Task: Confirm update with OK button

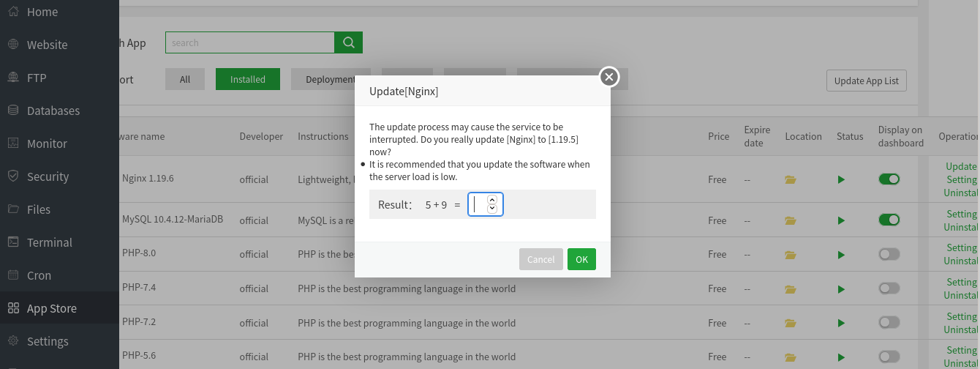Action: tap(581, 259)
